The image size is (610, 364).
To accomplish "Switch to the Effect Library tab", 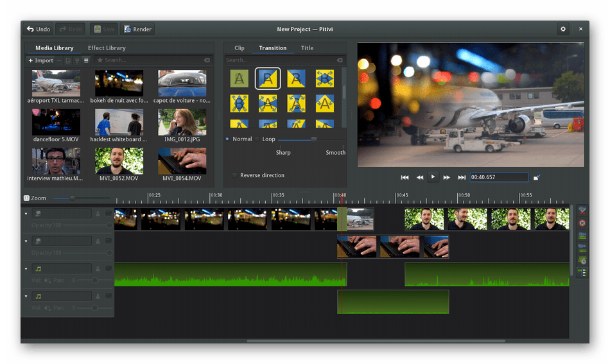I will coord(107,48).
